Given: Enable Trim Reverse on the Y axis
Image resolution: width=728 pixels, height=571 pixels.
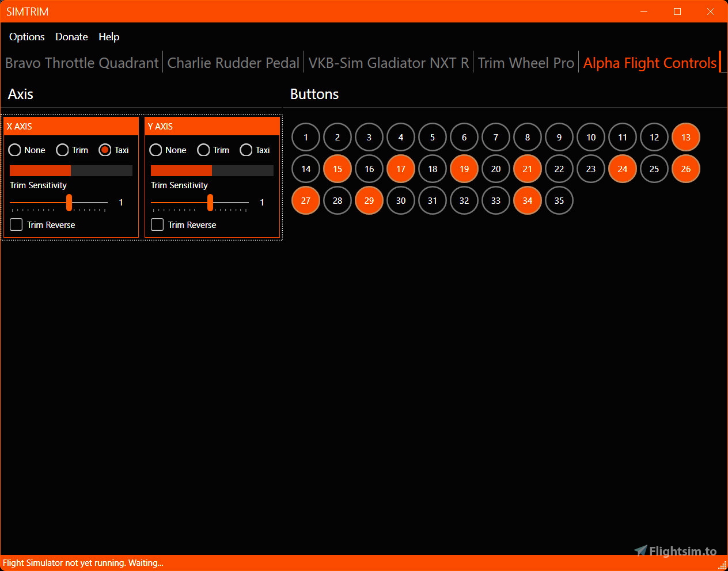Looking at the screenshot, I should tap(157, 224).
